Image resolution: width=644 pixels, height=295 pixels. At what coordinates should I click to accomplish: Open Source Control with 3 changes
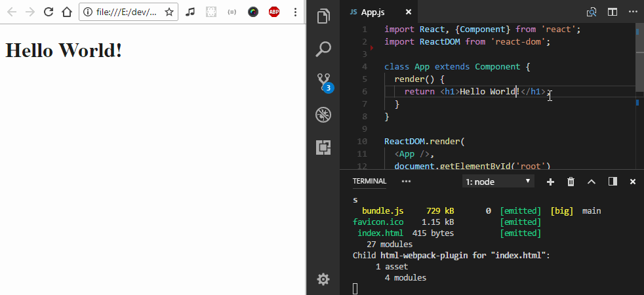(323, 82)
